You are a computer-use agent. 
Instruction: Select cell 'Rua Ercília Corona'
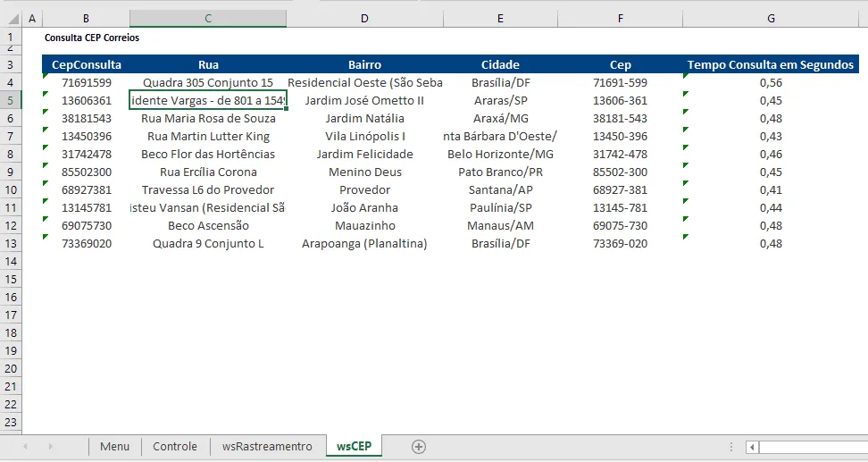click(x=208, y=172)
